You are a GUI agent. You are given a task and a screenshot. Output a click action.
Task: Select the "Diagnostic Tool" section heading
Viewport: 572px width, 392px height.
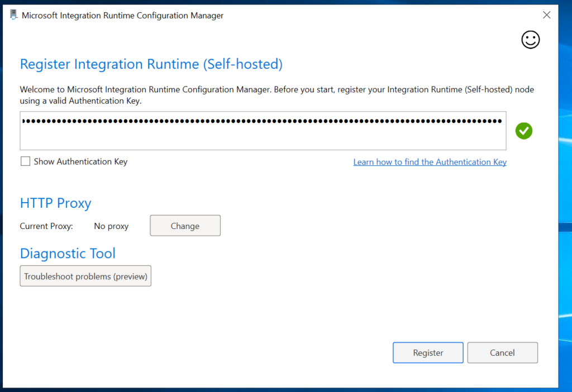click(68, 254)
